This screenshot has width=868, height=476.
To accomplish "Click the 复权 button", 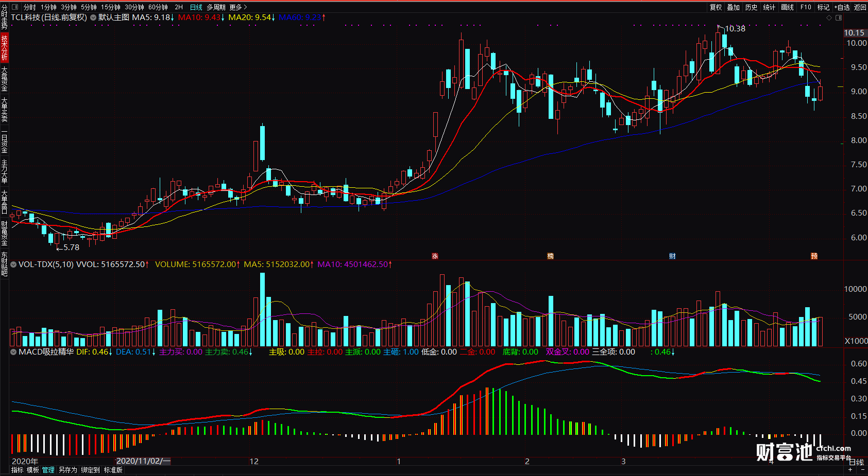I will 716,7.
